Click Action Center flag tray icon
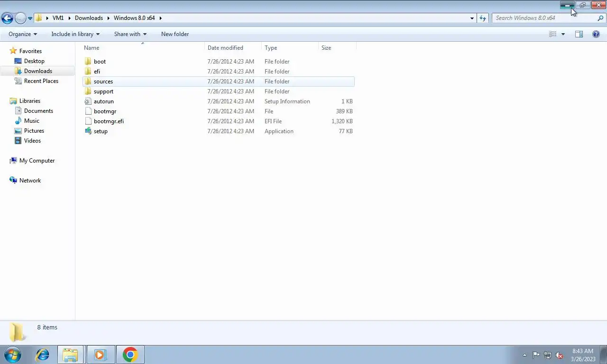The height and width of the screenshot is (364, 607). point(536,355)
